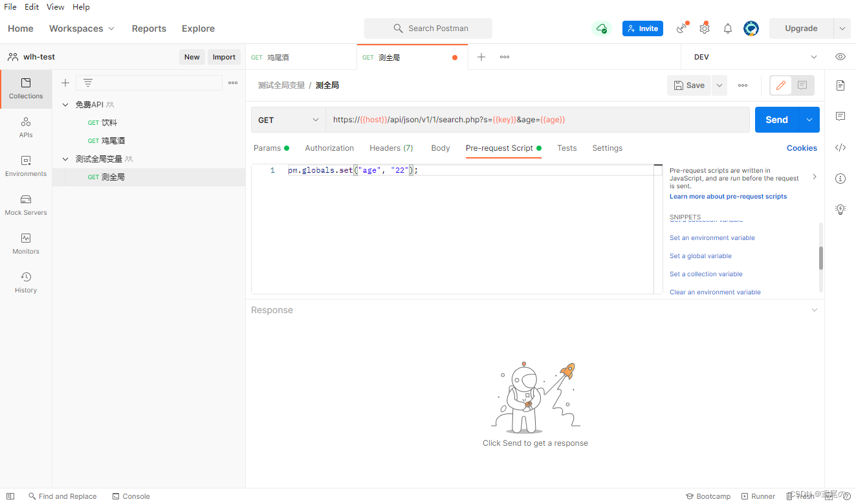Viewport: 856px width, 504px height.
Task: Open the Edit menu
Action: click(x=32, y=7)
